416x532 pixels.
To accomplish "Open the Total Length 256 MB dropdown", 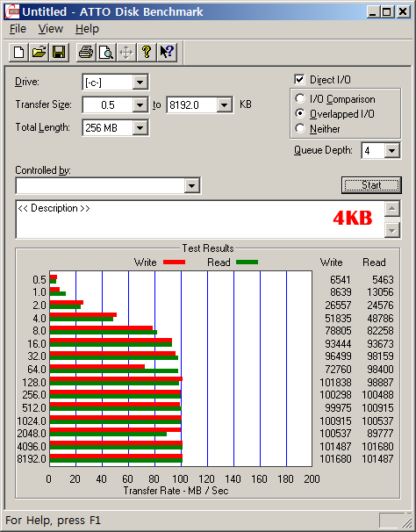I will pyautogui.click(x=140, y=128).
